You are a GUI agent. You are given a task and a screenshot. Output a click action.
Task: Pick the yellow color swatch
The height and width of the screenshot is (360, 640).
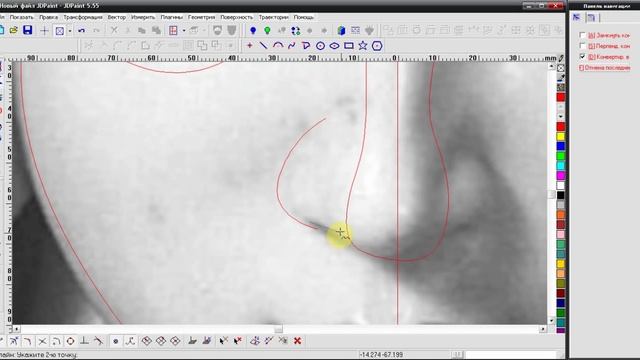pos(561,136)
